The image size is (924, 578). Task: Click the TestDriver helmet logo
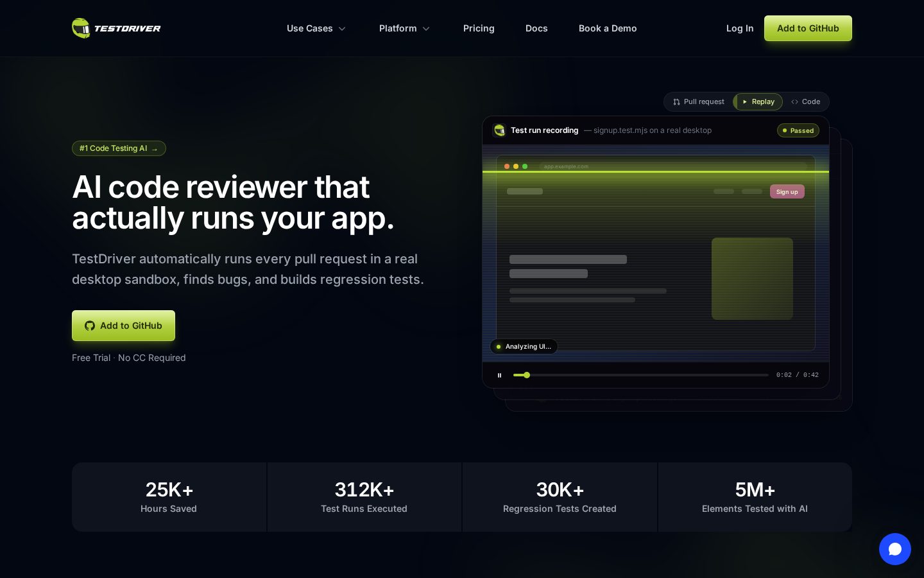(81, 28)
